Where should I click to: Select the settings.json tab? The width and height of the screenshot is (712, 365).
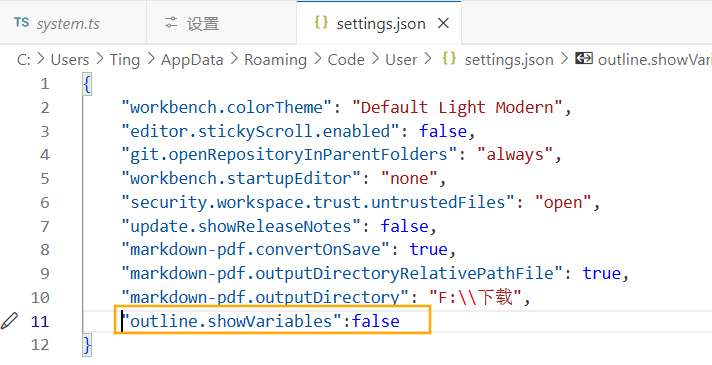379,23
